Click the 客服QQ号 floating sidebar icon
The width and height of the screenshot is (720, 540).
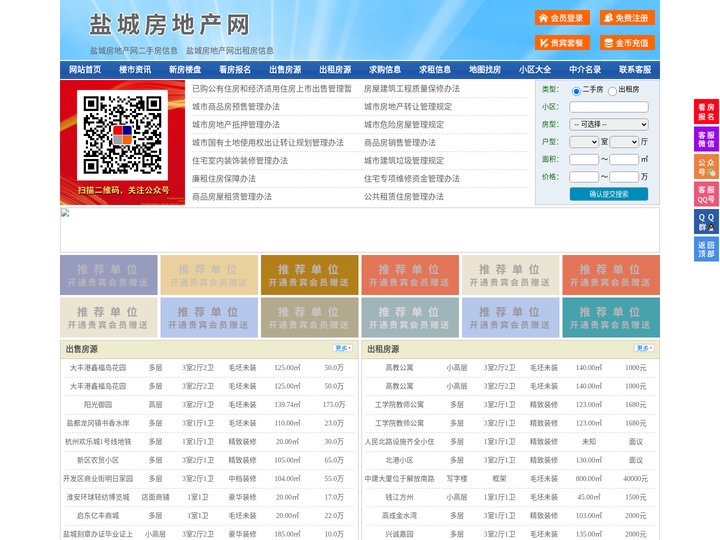point(706,194)
